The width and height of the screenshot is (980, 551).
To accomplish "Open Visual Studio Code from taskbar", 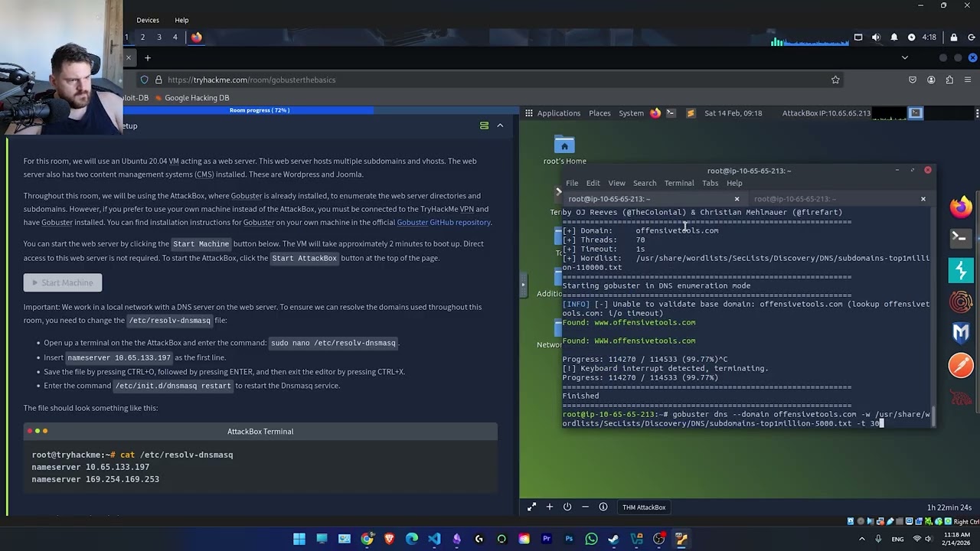I will (434, 539).
